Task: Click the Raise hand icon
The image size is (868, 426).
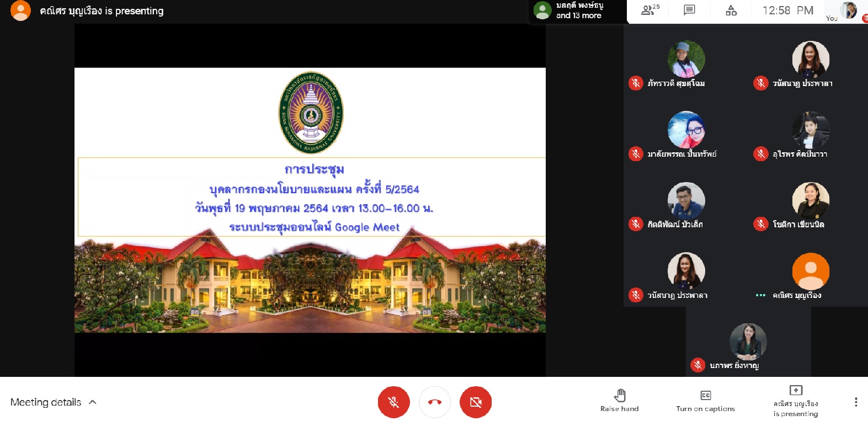Action: click(620, 396)
